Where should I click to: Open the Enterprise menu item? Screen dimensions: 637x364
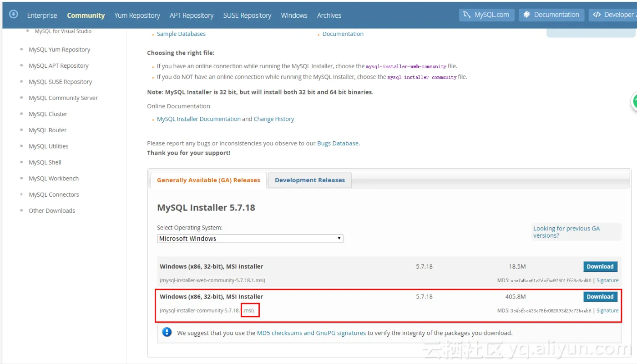42,15
